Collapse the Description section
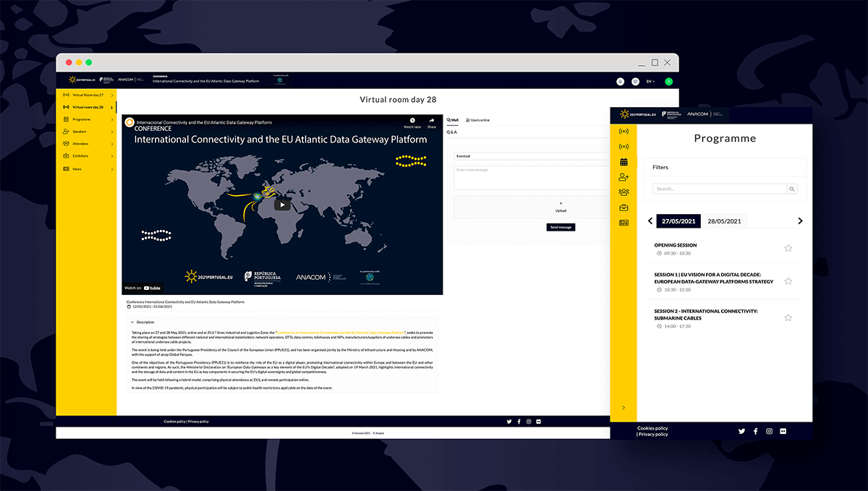 [142, 322]
